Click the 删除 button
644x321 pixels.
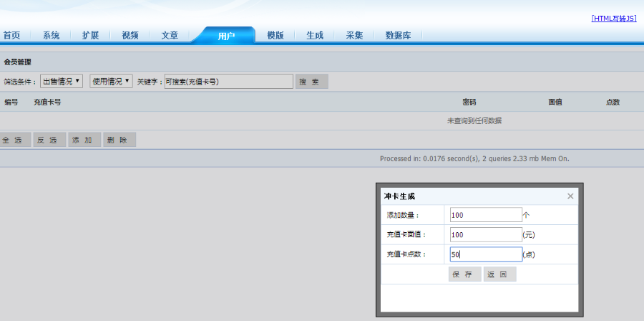click(119, 140)
